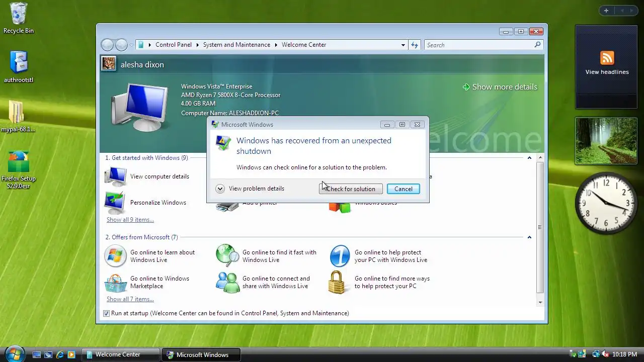Launch Windows Media Player from Quick Launch
Viewport: 644px width, 362px height.
click(71, 354)
